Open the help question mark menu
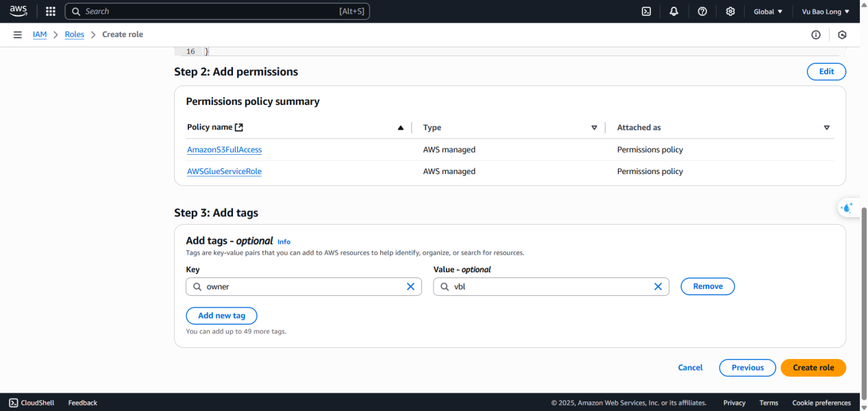The image size is (868, 411). [x=702, y=12]
